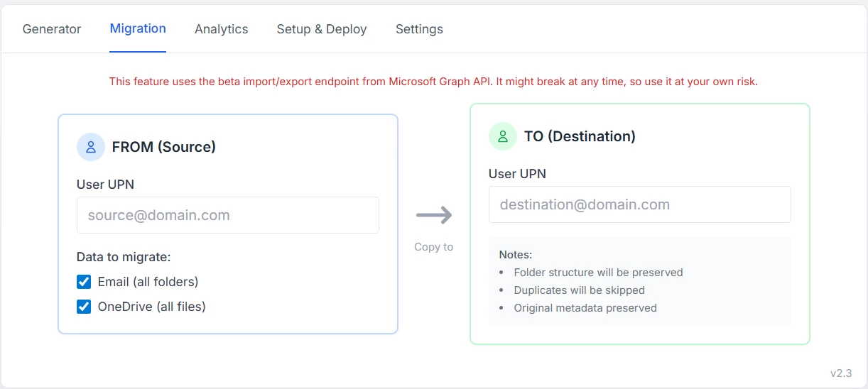
Task: Click the OneDrive (all files) label
Action: point(151,307)
